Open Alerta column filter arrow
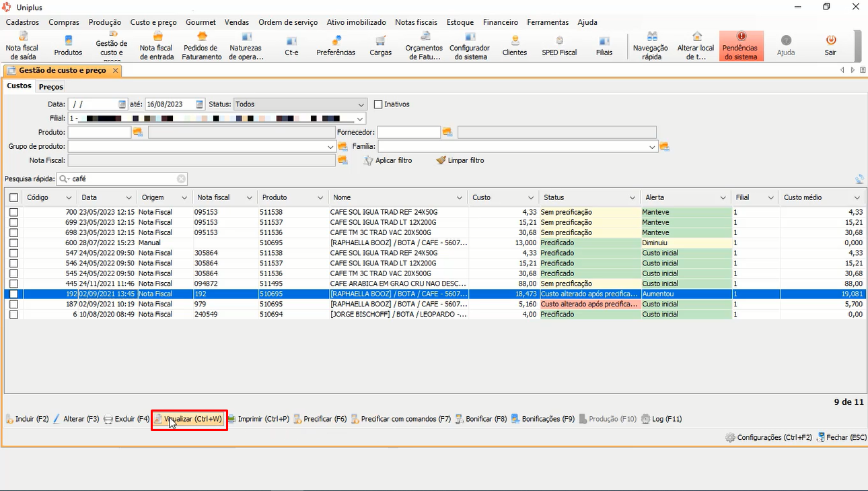The width and height of the screenshot is (868, 491). [x=723, y=197]
